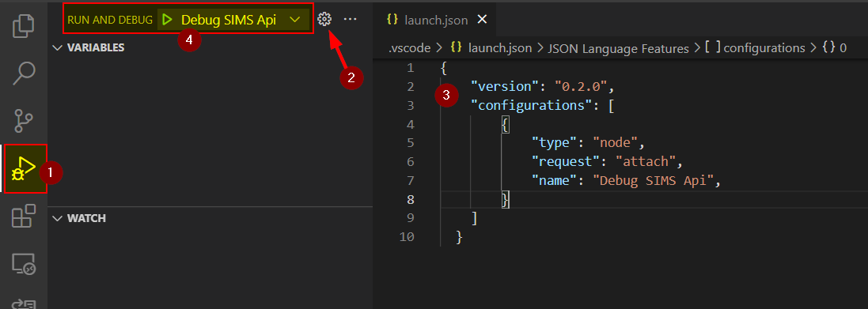Start debugging with the green play button
The image size is (868, 309).
coord(167,19)
